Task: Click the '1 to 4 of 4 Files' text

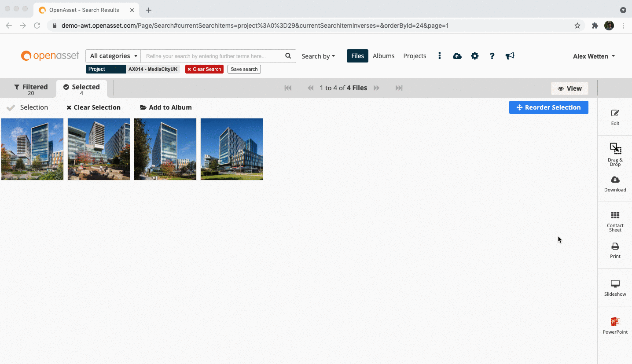Action: (x=343, y=88)
